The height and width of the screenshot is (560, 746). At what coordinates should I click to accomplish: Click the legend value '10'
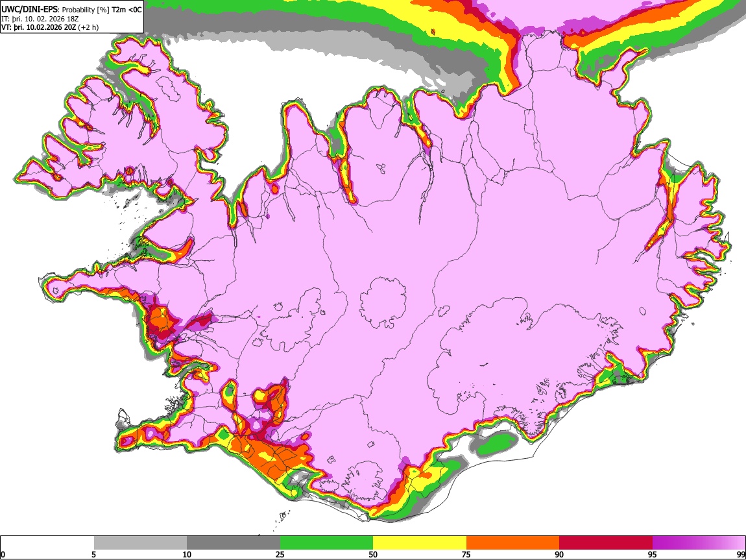(x=187, y=555)
